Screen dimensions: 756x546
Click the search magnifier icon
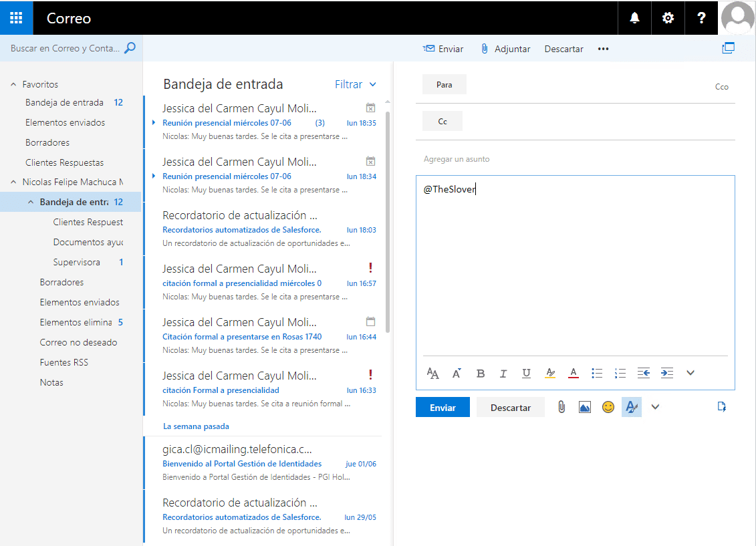130,48
